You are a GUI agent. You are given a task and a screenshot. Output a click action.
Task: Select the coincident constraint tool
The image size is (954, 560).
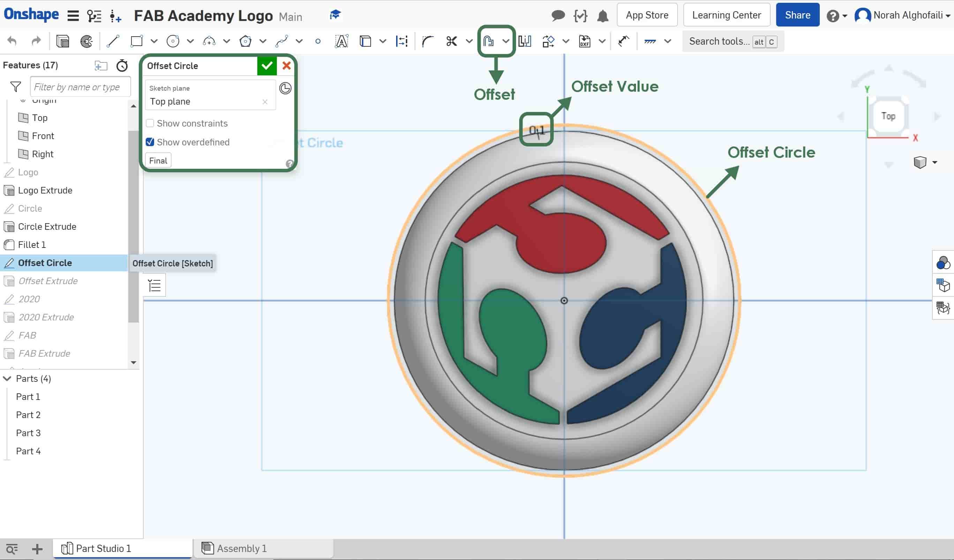coord(650,41)
